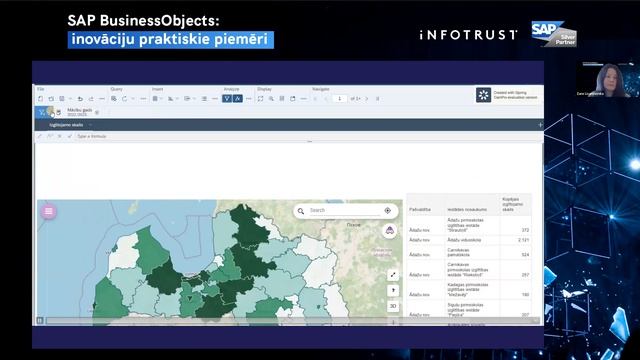
Task: Click the pause icon at map bottom-left
Action: coord(40,321)
